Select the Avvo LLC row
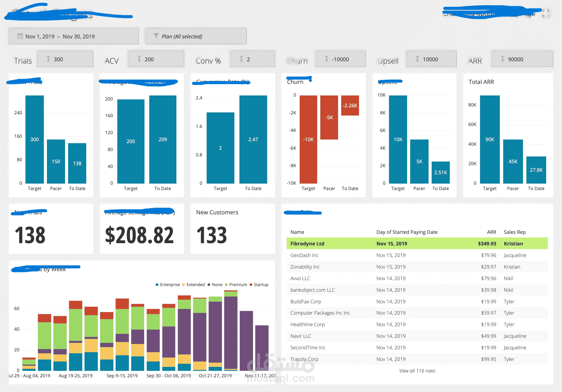 [x=417, y=278]
